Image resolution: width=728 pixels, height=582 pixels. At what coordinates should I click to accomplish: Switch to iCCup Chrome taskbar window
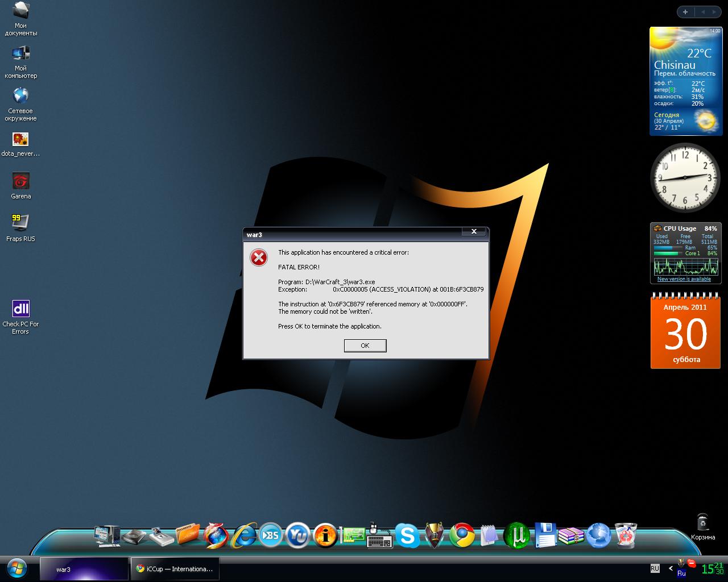click(x=175, y=569)
